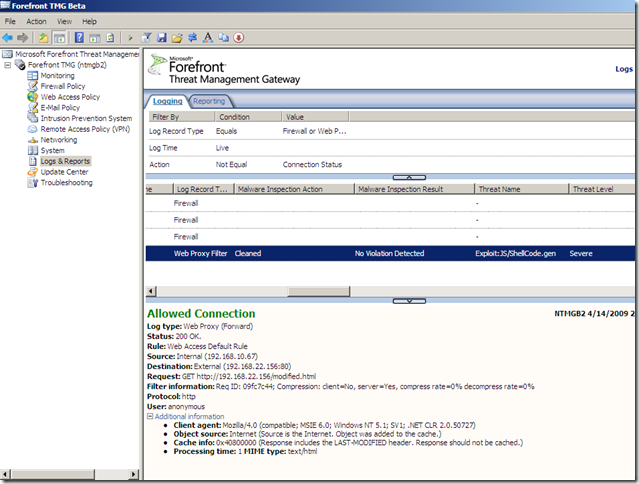Select the Troubleshooting node

point(66,183)
